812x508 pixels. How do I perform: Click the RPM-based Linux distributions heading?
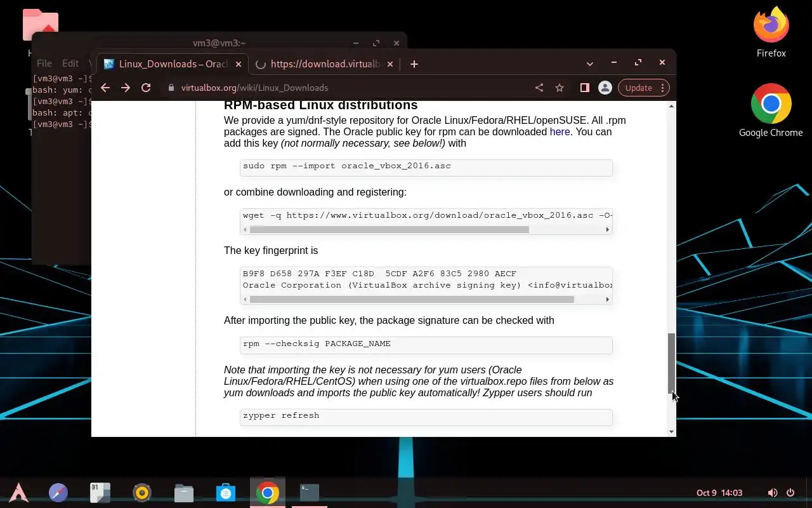click(x=321, y=105)
